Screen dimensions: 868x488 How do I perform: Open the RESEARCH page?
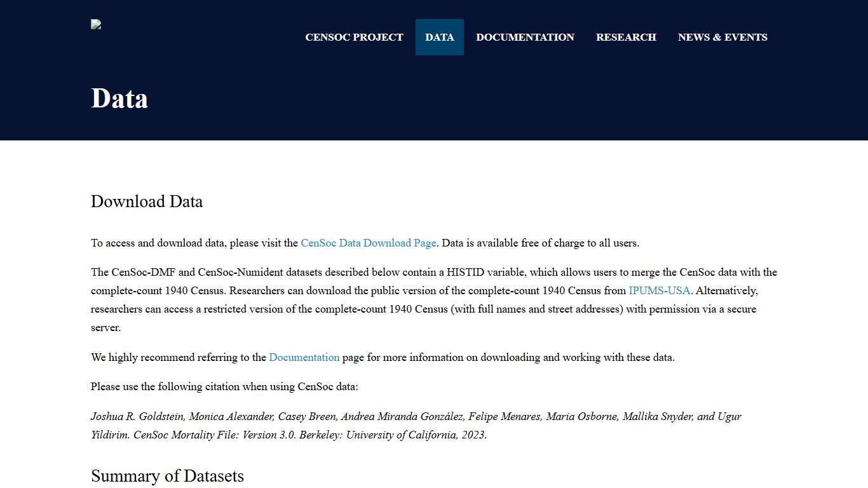coord(626,37)
